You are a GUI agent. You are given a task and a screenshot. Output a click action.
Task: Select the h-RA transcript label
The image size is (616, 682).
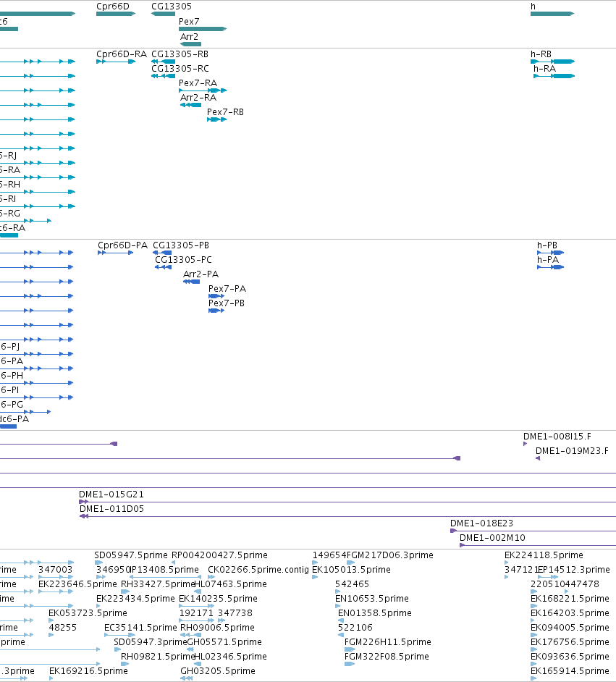(545, 68)
